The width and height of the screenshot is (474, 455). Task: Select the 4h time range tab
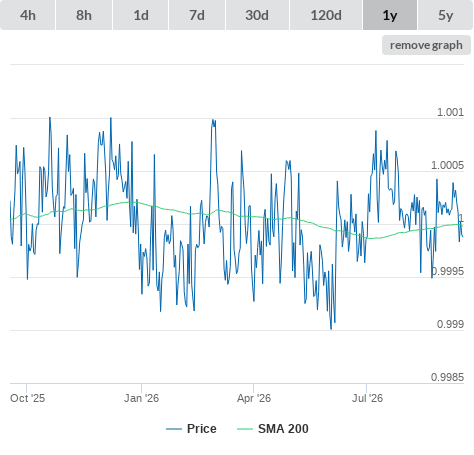pos(28,15)
